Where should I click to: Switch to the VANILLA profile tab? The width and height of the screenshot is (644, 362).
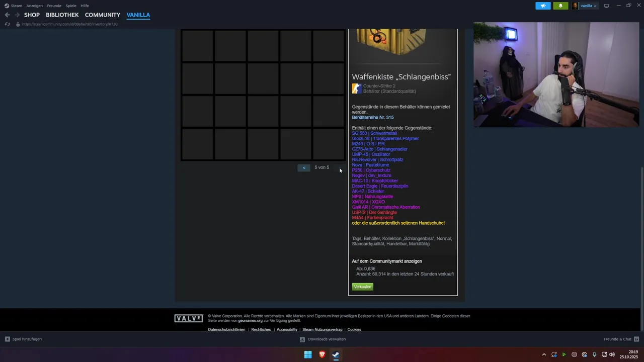tap(138, 15)
